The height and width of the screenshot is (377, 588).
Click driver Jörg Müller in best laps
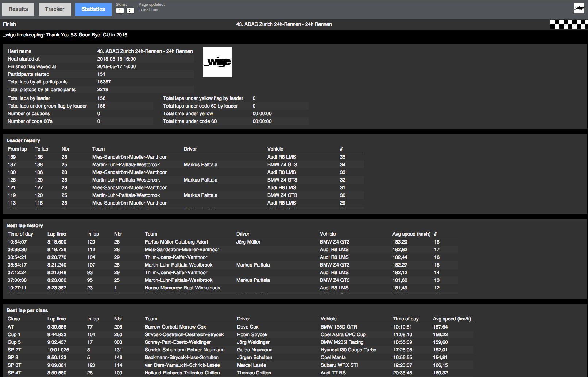coord(248,242)
